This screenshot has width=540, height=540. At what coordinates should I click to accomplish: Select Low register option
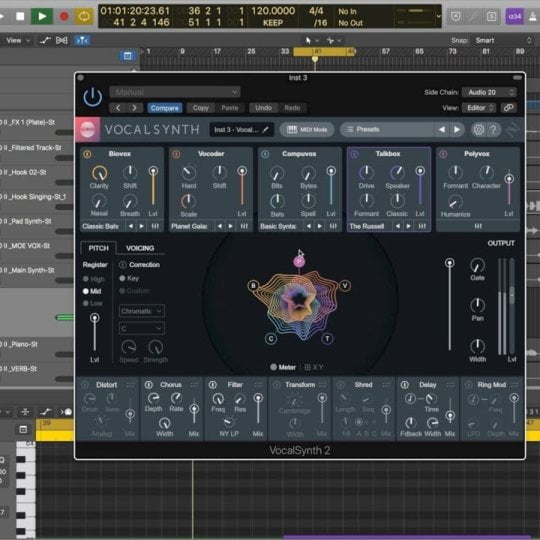[93, 303]
